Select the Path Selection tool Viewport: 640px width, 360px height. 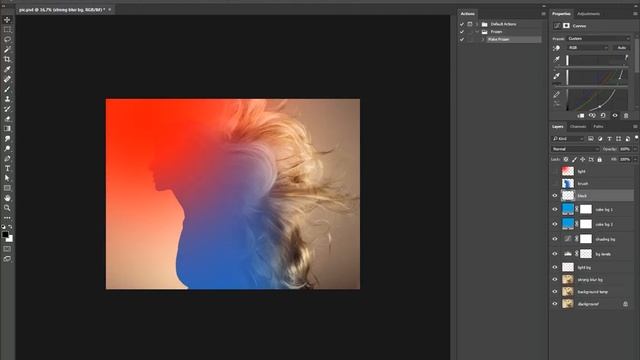7,178
